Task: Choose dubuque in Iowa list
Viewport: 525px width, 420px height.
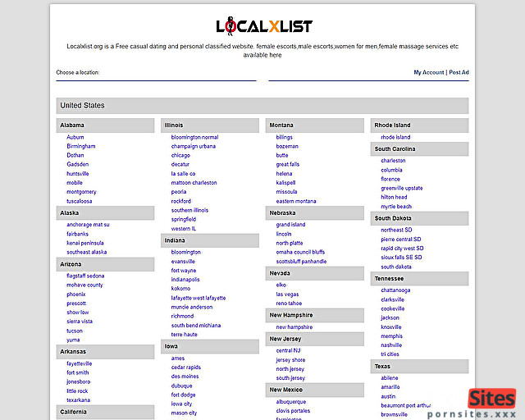Action: tap(181, 386)
